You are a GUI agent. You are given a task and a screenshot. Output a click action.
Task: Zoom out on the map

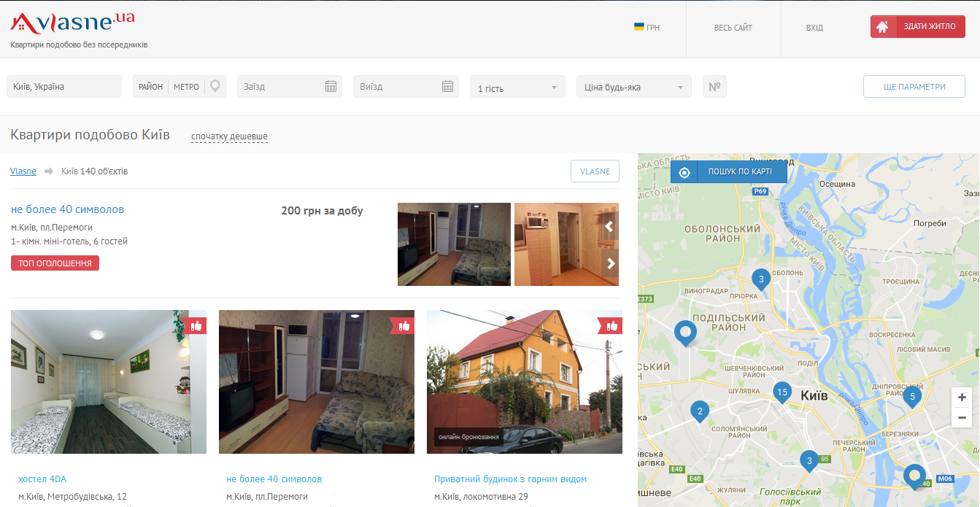coord(962,418)
